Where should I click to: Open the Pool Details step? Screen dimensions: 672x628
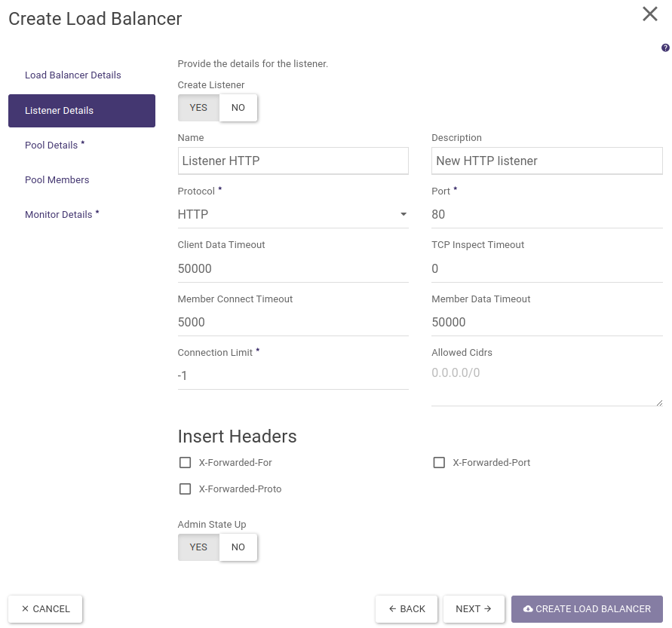[51, 146]
